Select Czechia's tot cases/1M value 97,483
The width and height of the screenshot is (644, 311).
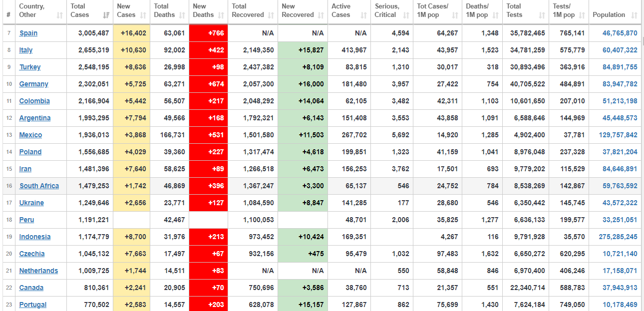438,254
